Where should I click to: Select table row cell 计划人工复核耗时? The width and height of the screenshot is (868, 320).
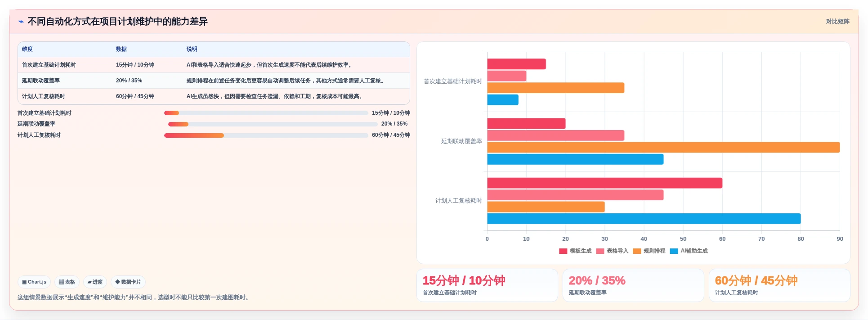point(44,96)
